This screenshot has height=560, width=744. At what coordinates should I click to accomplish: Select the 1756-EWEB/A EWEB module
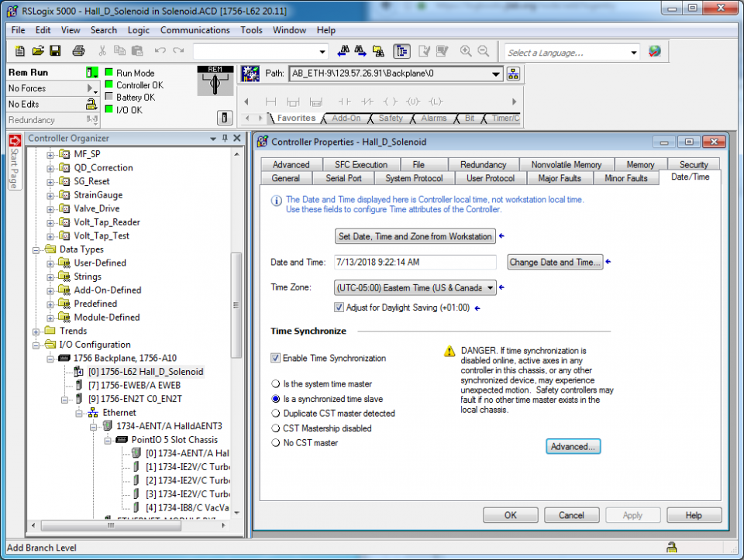click(134, 386)
